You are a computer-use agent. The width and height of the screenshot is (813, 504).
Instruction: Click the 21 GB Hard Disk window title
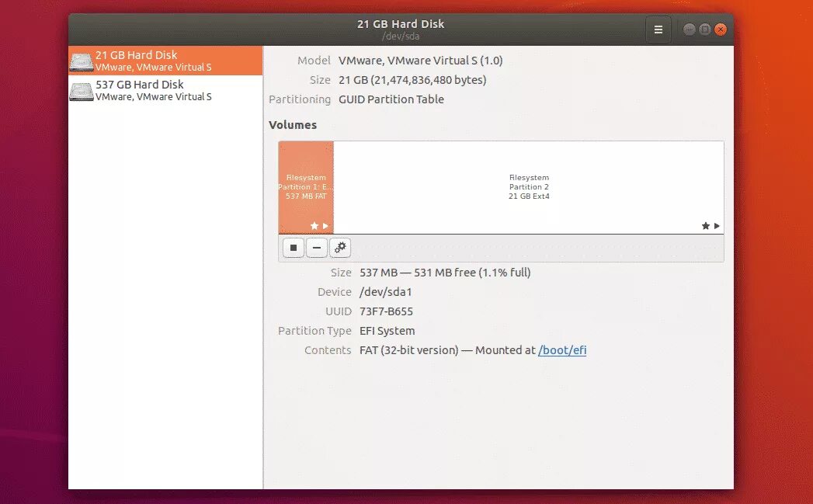point(401,24)
